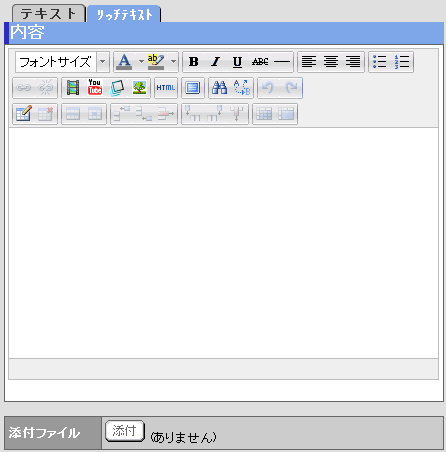The width and height of the screenshot is (446, 452).
Task: Click the insert video film icon
Action: [73, 88]
